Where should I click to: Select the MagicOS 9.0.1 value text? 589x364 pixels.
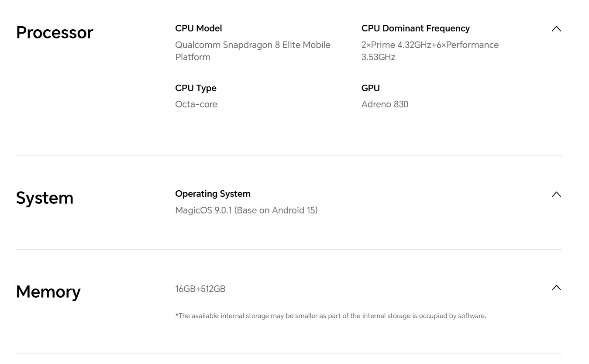point(246,210)
